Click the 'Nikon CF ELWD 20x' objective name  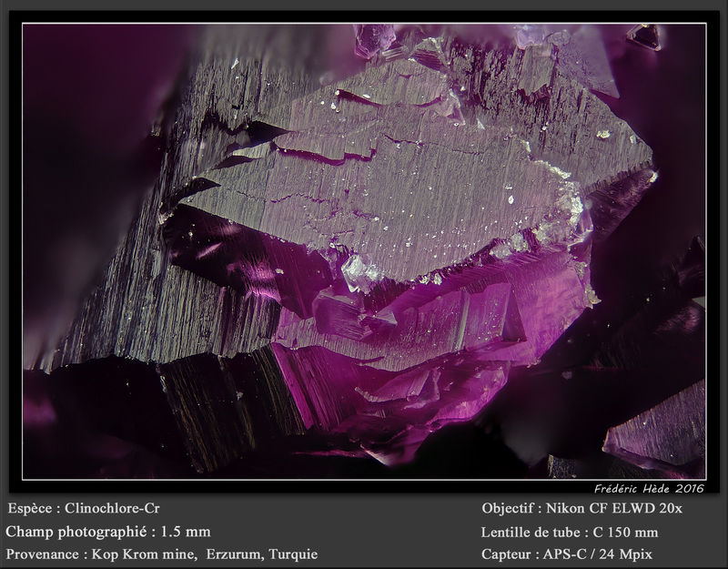point(613,508)
